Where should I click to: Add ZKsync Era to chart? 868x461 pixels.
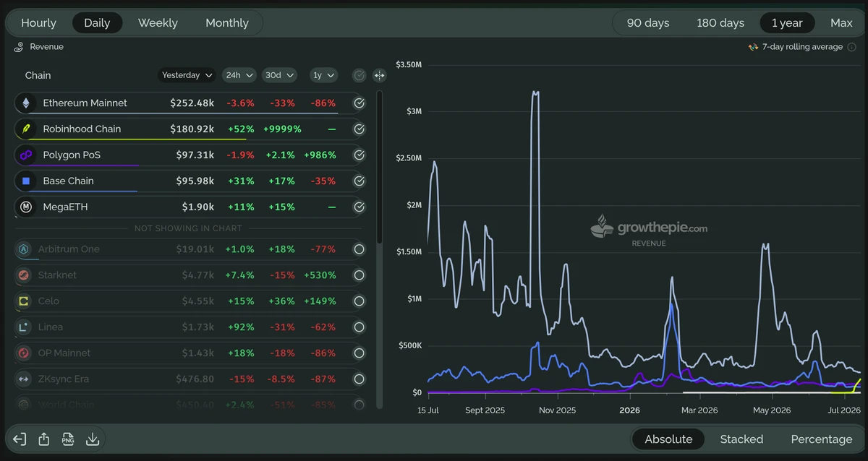pos(359,379)
